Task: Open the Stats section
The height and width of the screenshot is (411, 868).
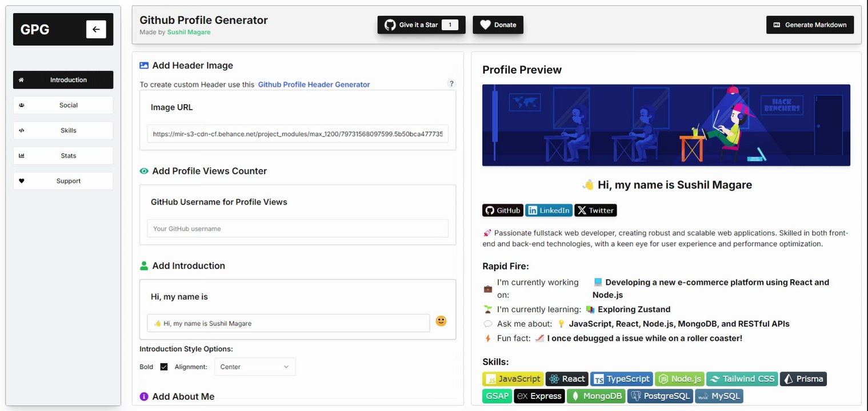Action: coord(63,155)
